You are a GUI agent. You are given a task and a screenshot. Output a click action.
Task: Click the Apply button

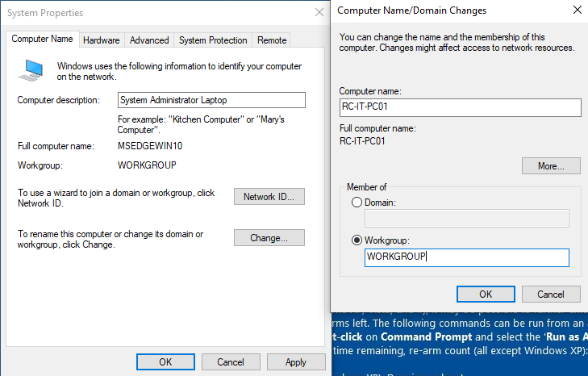click(296, 362)
